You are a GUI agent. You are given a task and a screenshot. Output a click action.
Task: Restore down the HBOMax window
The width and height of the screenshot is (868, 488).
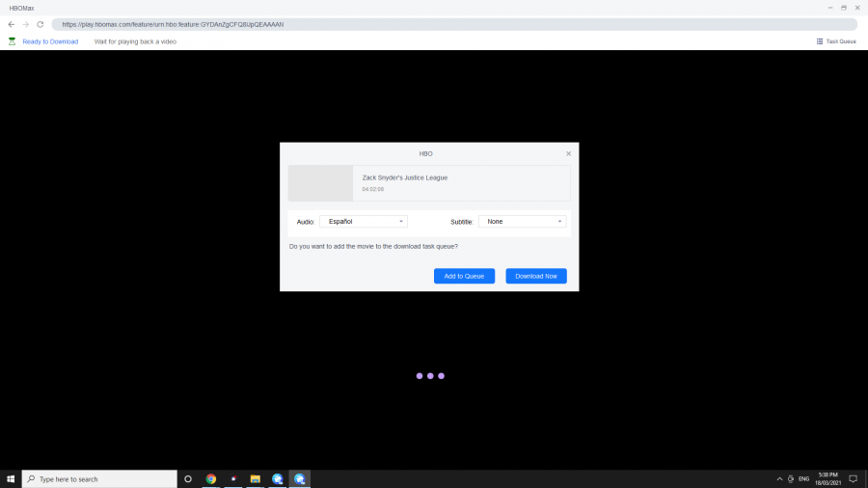pos(844,8)
